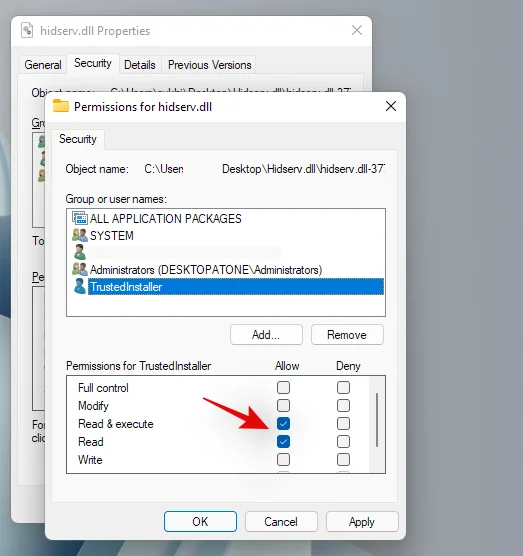
Task: Close the Permissions for hidserv.dll dialog
Action: point(391,106)
